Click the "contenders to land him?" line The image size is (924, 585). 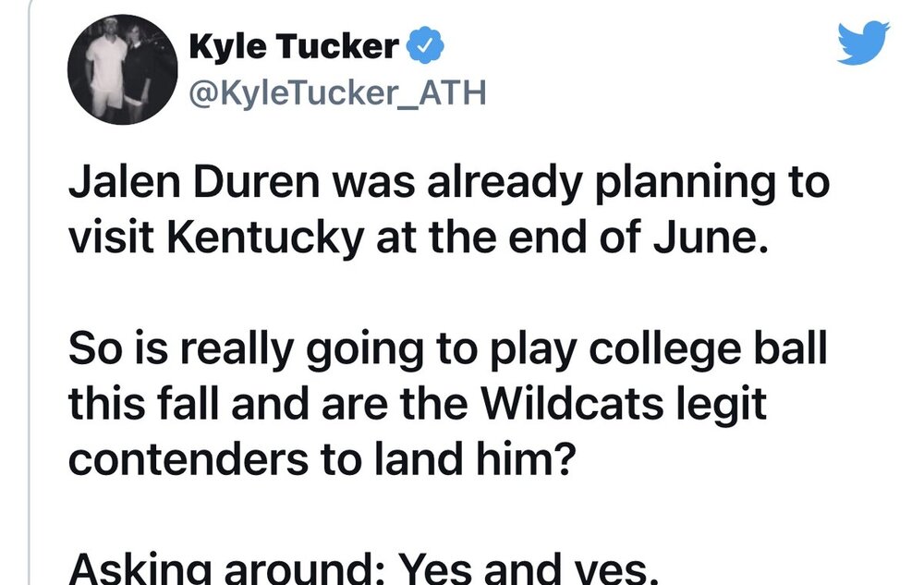click(x=322, y=459)
